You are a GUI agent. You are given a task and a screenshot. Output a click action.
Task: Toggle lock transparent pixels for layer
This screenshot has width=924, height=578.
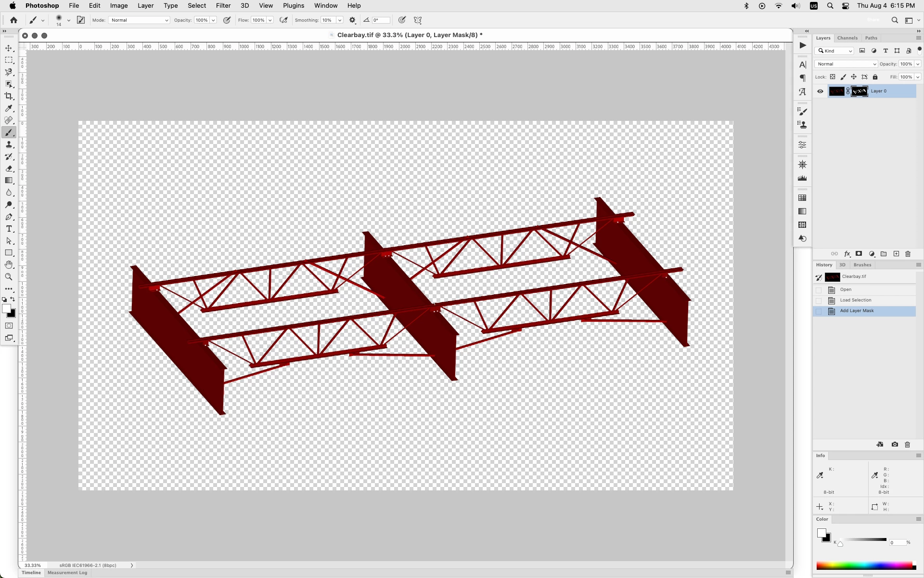[833, 77]
